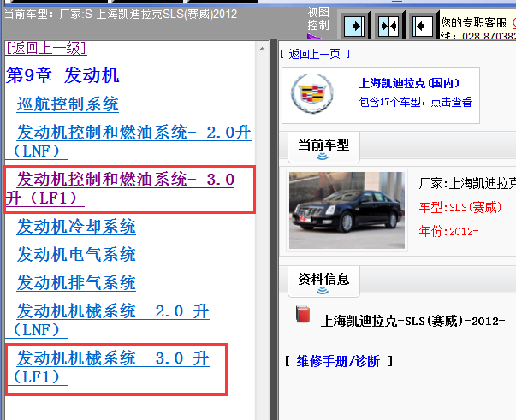Click the 车型:SLS(赛威) text
516x420 pixels.
(460, 207)
